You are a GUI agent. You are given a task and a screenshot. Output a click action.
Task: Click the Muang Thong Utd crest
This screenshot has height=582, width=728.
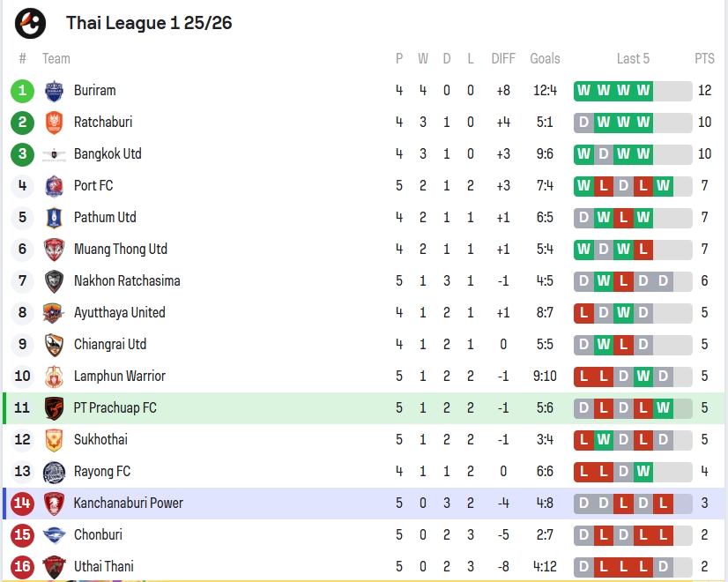click(x=54, y=250)
